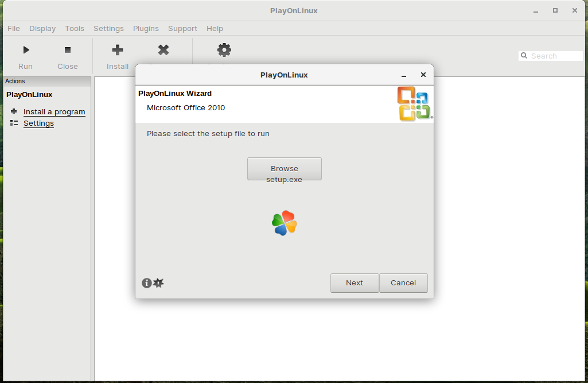Image resolution: width=588 pixels, height=383 pixels.
Task: Click the magnifier icon in search box
Action: click(x=524, y=56)
